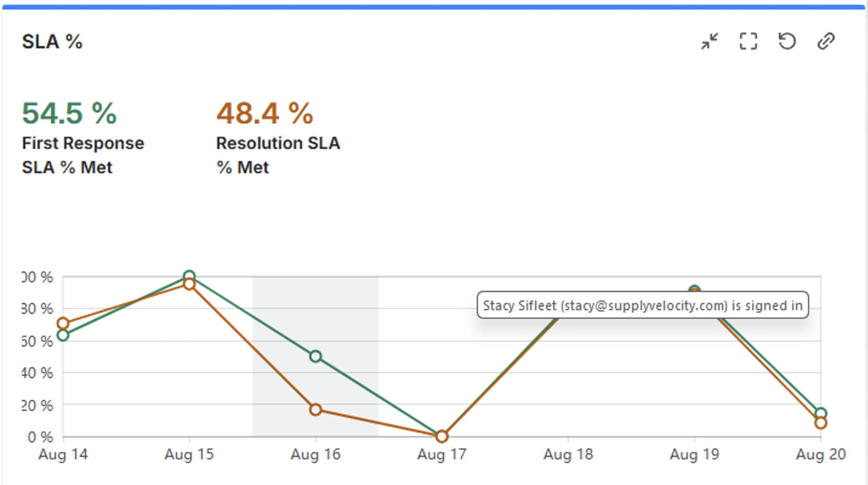Click green First Response point on Aug 16

tap(316, 357)
